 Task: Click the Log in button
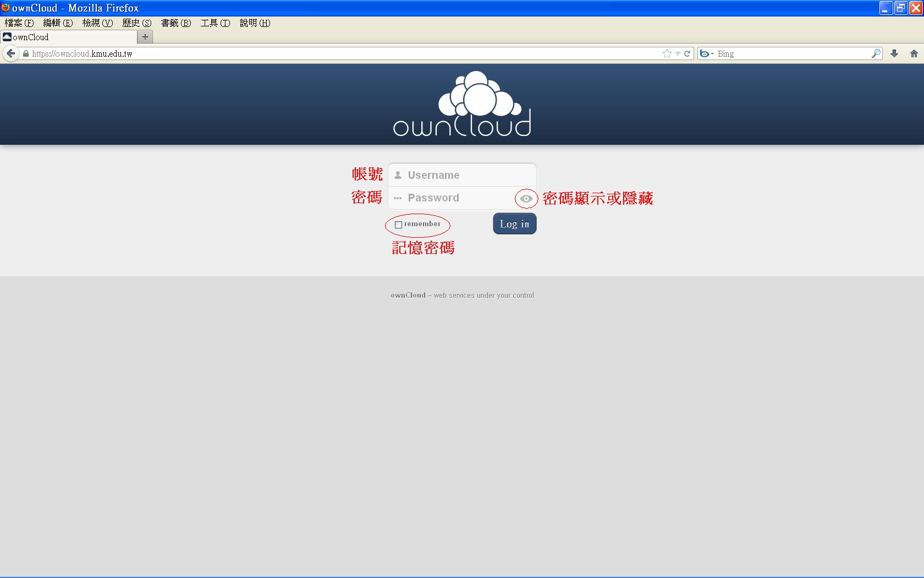click(x=515, y=223)
